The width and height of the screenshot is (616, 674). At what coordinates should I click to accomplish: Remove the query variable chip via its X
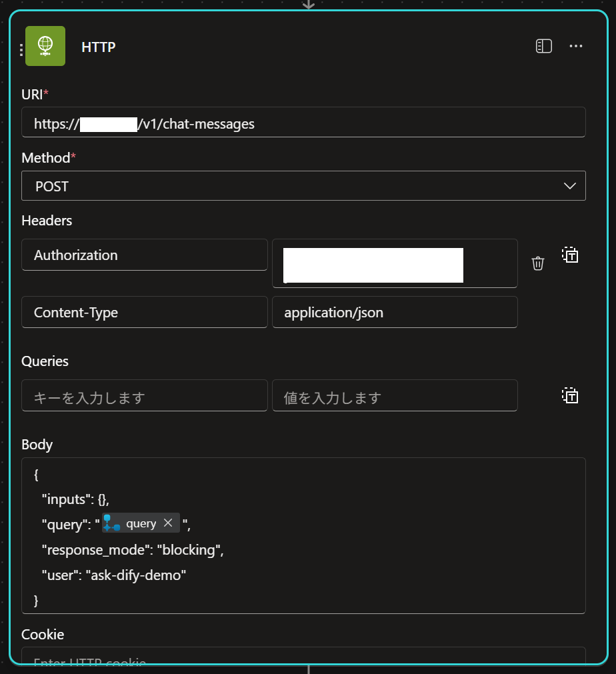168,523
